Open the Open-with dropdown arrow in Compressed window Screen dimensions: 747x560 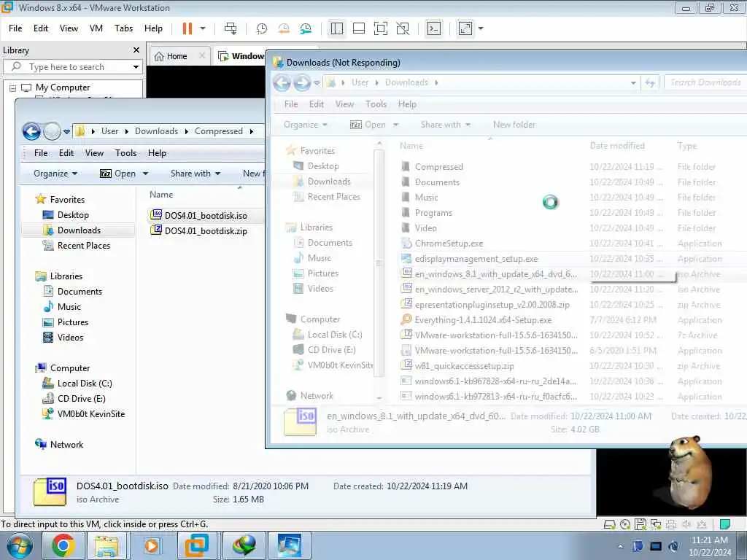tap(145, 174)
